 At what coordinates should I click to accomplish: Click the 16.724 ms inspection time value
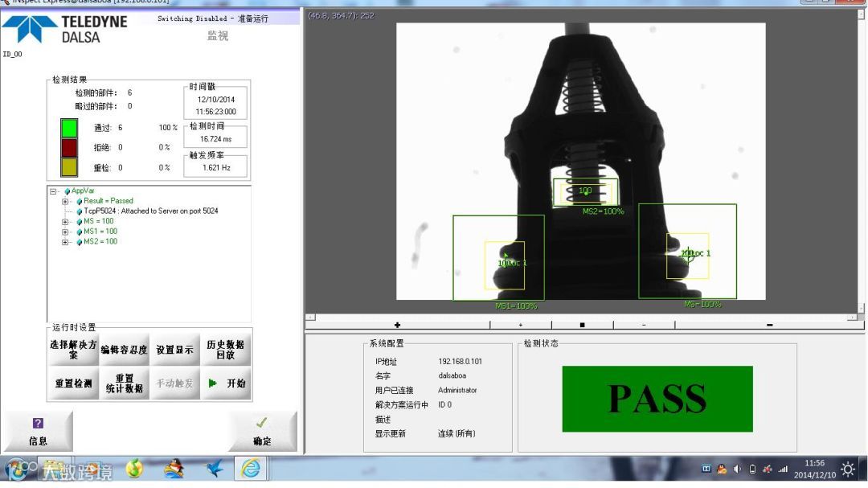pos(216,139)
